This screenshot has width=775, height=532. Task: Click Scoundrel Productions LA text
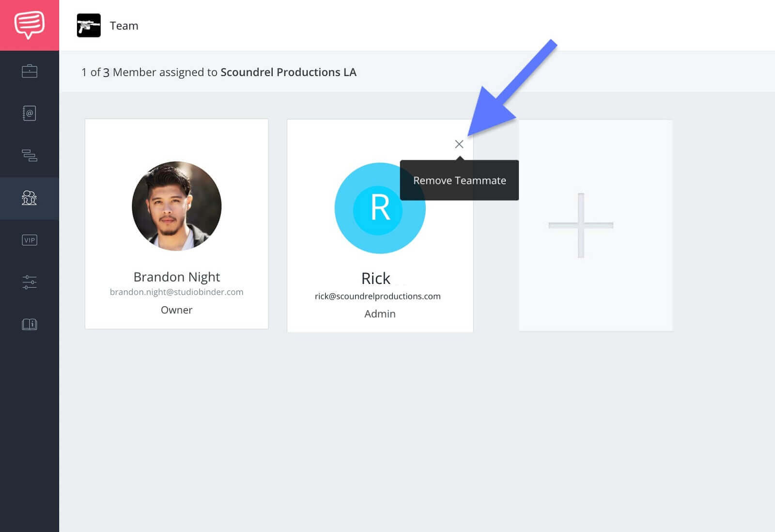tap(289, 72)
